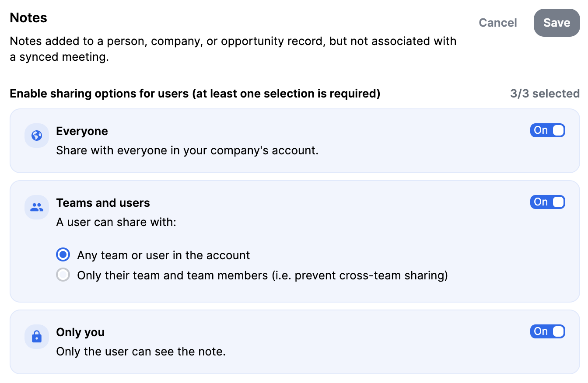The image size is (588, 383).
Task: Click the Notes description paragraph
Action: (x=233, y=49)
